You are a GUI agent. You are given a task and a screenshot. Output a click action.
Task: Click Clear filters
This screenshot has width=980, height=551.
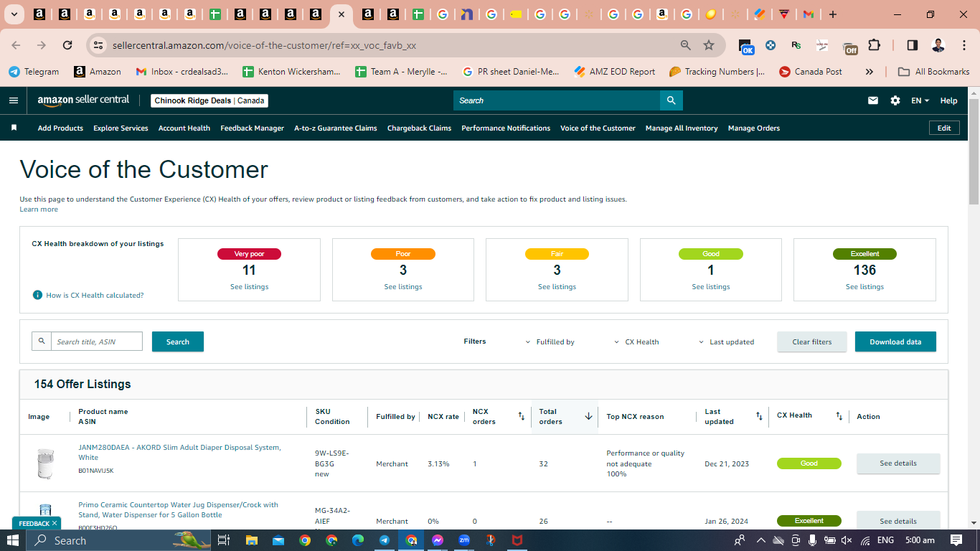(812, 342)
